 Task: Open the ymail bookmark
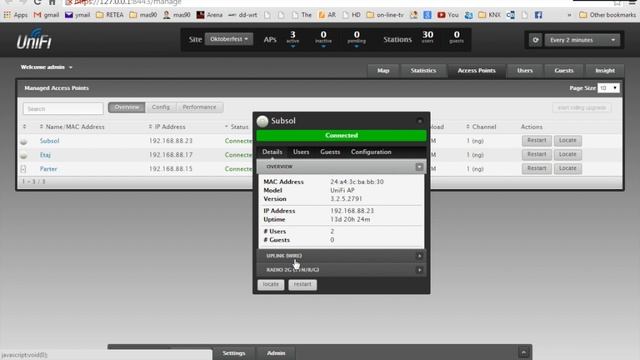pyautogui.click(x=78, y=15)
